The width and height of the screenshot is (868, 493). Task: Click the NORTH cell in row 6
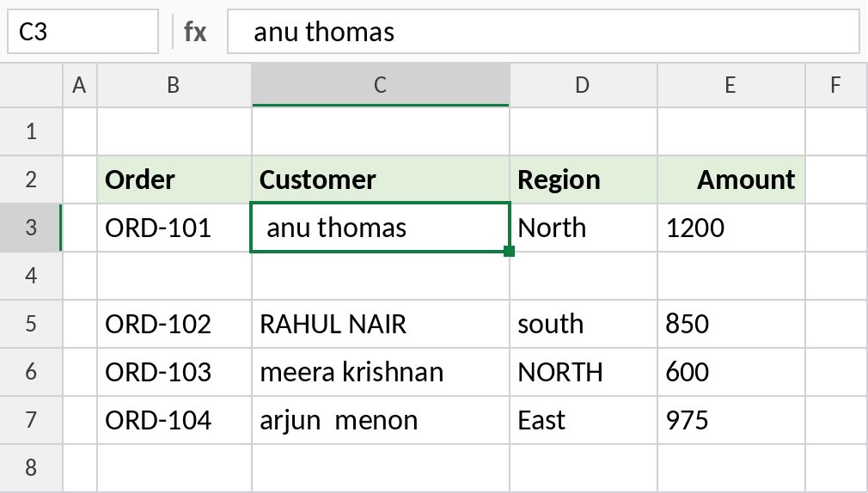pos(584,373)
